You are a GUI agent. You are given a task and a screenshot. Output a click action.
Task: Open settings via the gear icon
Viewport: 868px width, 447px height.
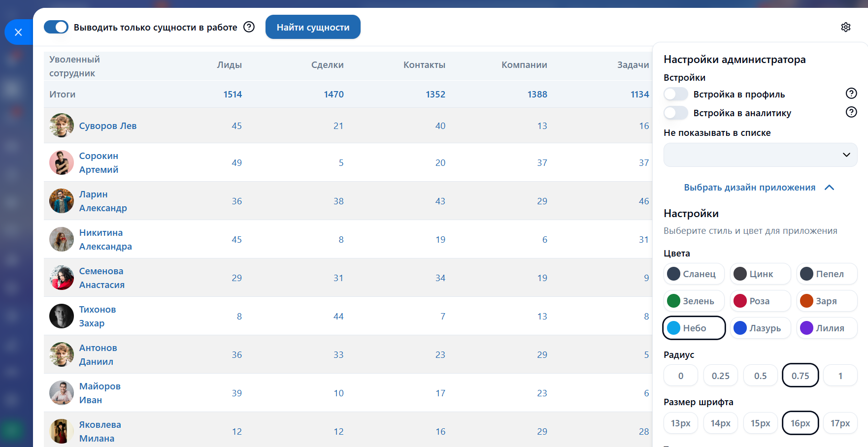845,27
